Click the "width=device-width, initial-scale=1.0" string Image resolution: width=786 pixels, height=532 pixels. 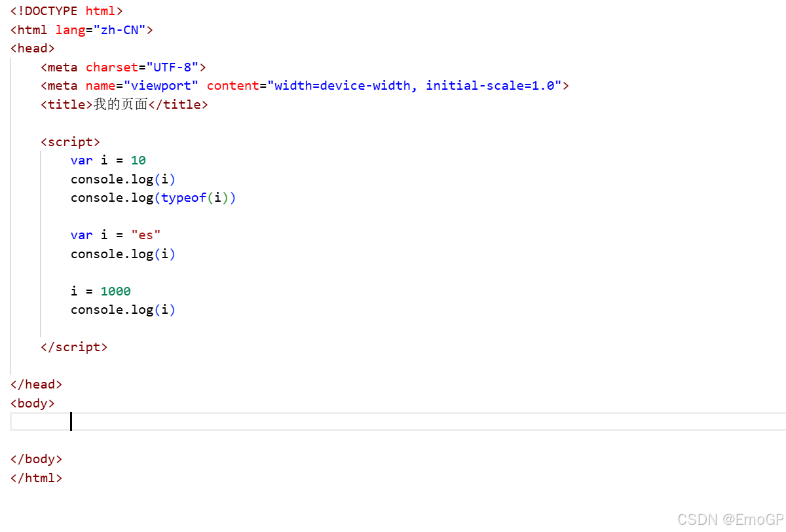point(414,86)
